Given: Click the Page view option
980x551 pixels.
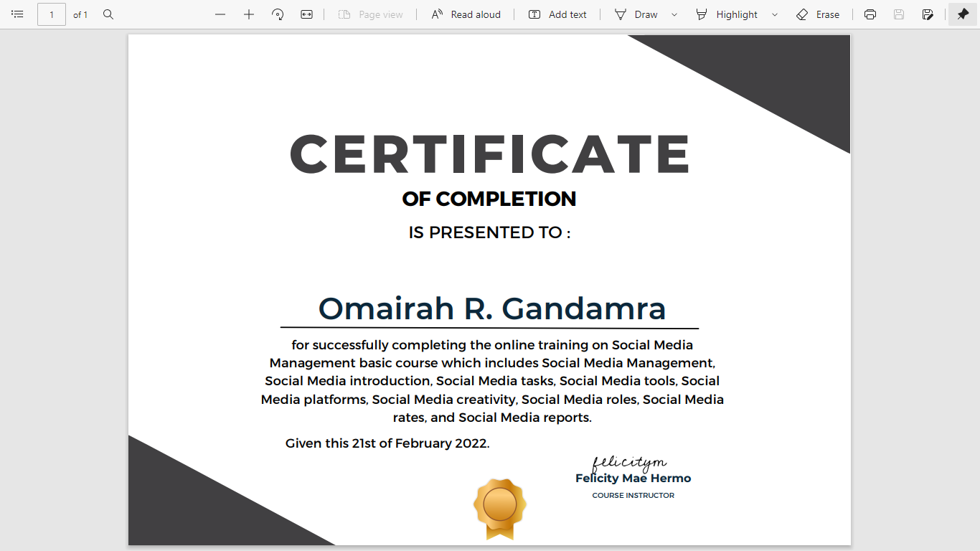Looking at the screenshot, I should [x=370, y=14].
